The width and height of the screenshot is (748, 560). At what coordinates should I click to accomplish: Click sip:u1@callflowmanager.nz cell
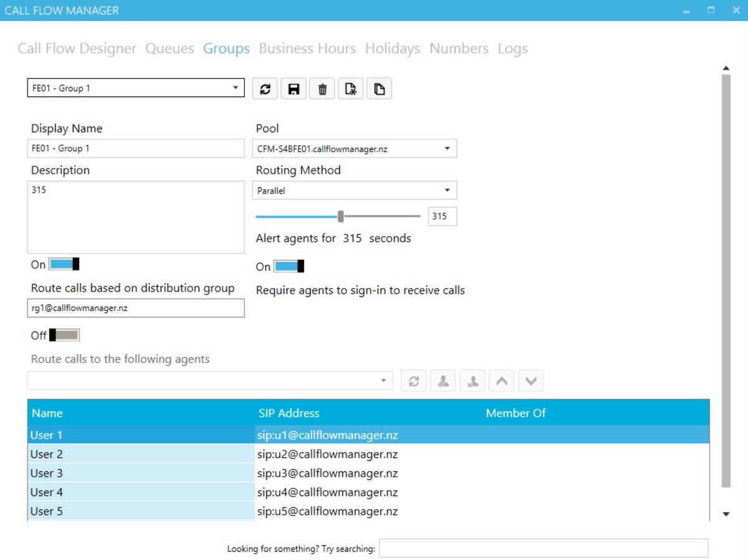pos(328,435)
